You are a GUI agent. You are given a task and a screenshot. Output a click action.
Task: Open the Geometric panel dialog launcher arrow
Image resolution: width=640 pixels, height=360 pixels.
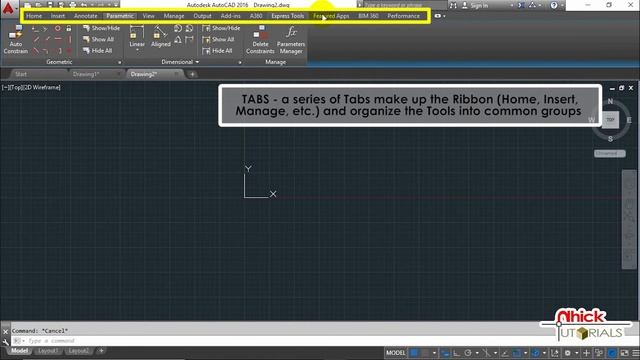pyautogui.click(x=120, y=62)
